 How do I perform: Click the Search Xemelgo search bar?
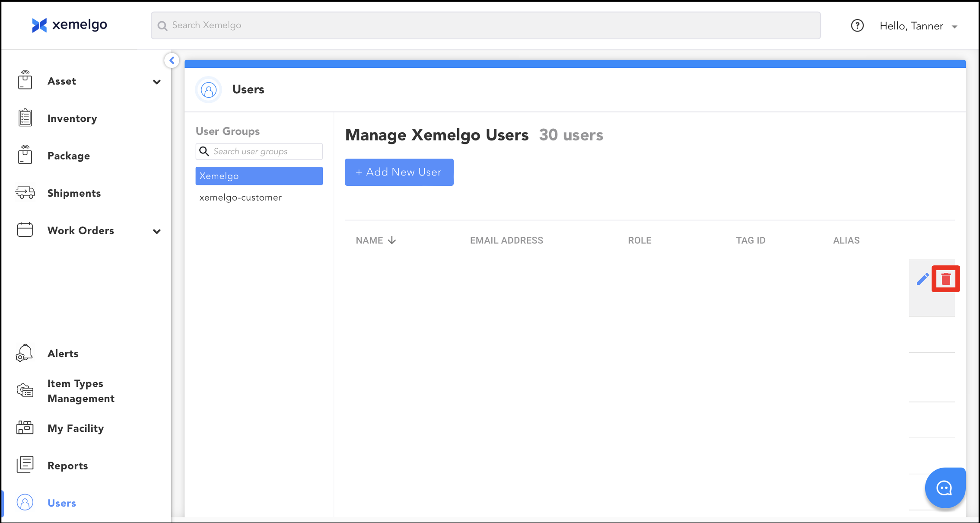pyautogui.click(x=485, y=26)
